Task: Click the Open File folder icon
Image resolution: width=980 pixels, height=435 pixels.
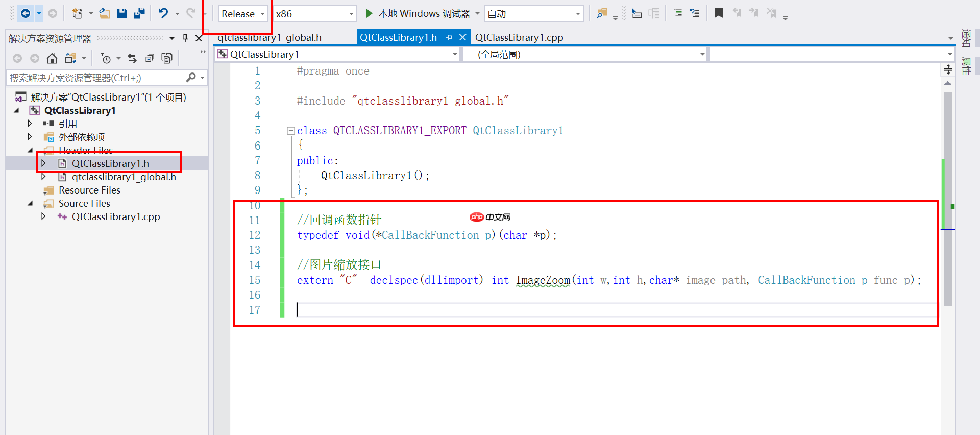Action: [105, 13]
